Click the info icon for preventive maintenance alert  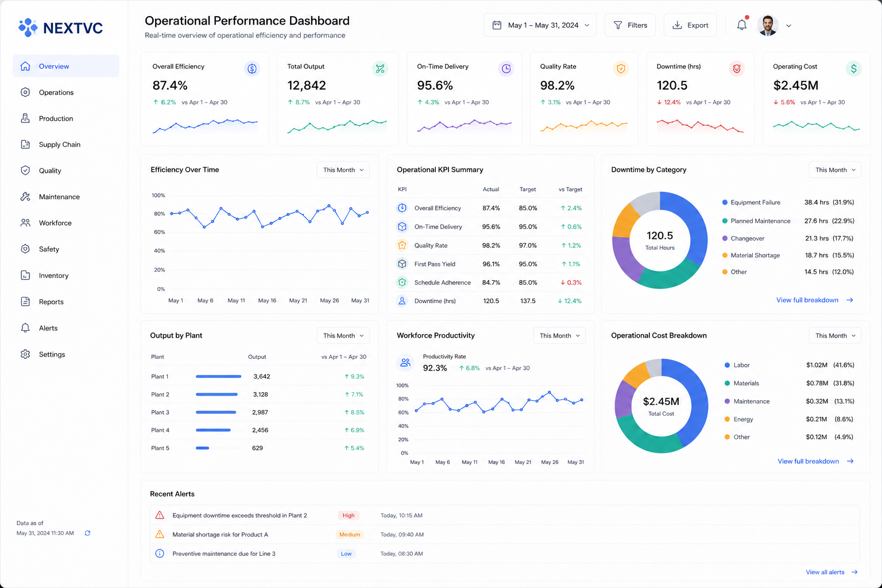160,554
